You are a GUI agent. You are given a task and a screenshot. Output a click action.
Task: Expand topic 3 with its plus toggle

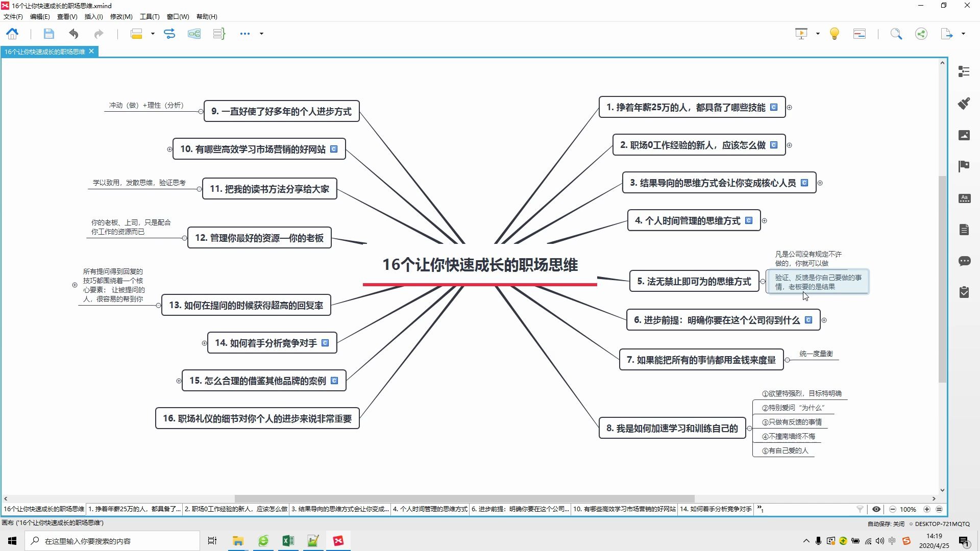coord(820,183)
